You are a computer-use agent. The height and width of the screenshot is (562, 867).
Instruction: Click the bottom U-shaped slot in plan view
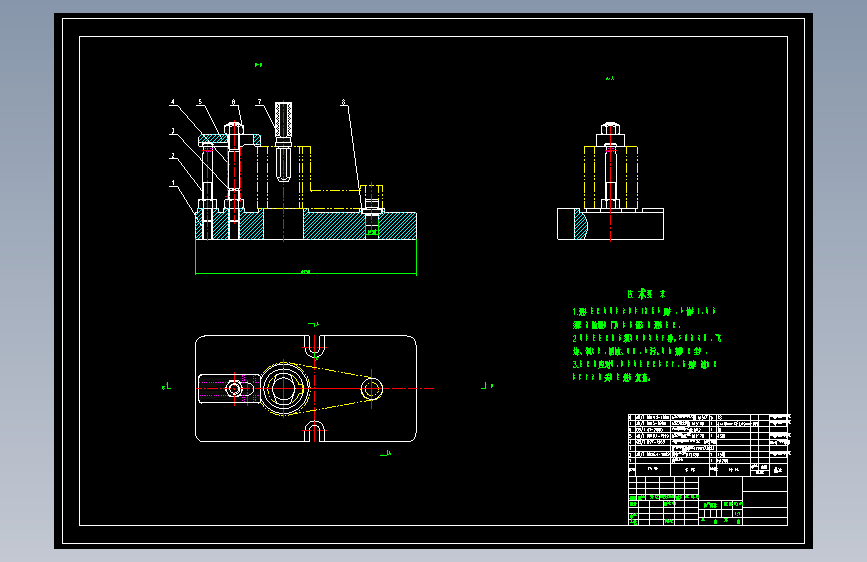coord(315,431)
